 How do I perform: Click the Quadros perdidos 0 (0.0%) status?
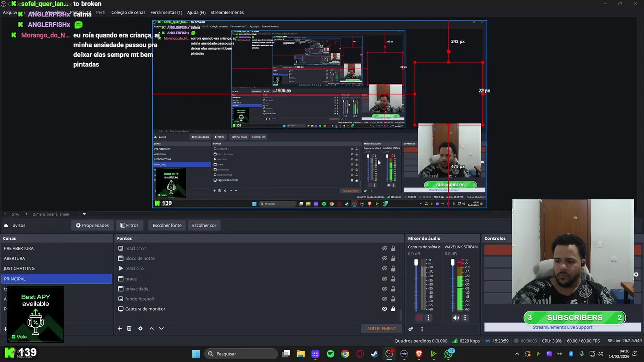click(x=421, y=341)
